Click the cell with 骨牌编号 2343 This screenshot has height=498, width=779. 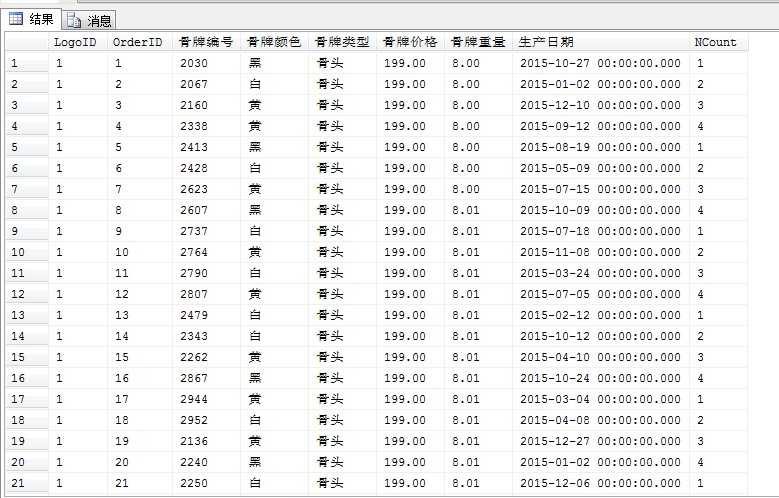point(207,336)
